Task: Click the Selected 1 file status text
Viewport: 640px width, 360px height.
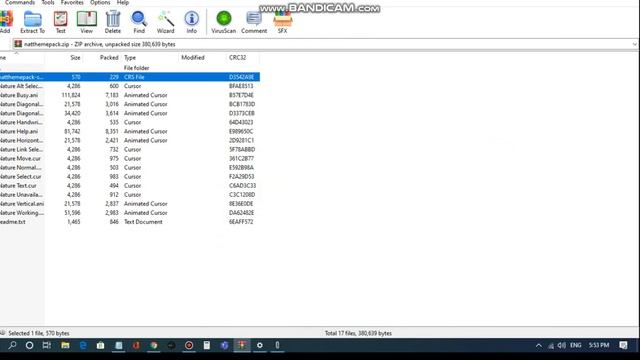Action: tap(39, 333)
